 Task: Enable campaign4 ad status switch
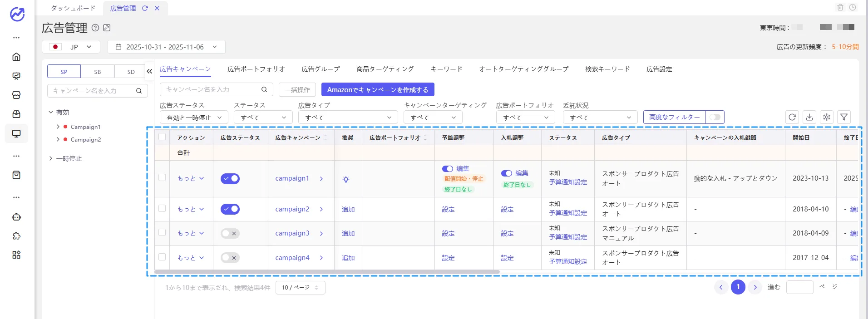230,258
